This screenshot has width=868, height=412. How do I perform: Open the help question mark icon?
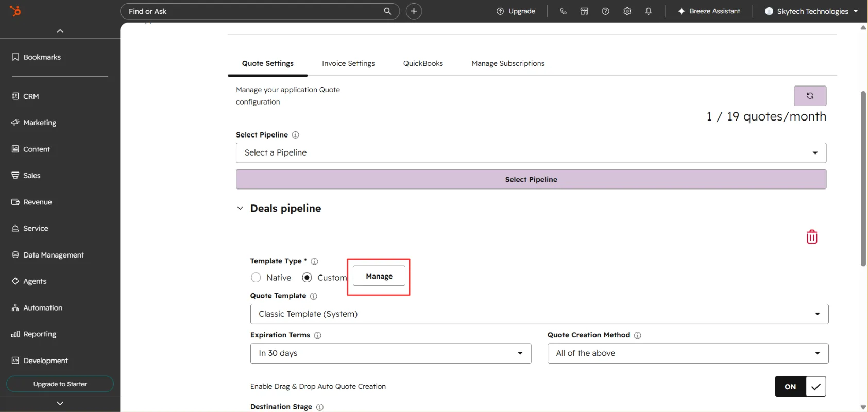pos(605,11)
